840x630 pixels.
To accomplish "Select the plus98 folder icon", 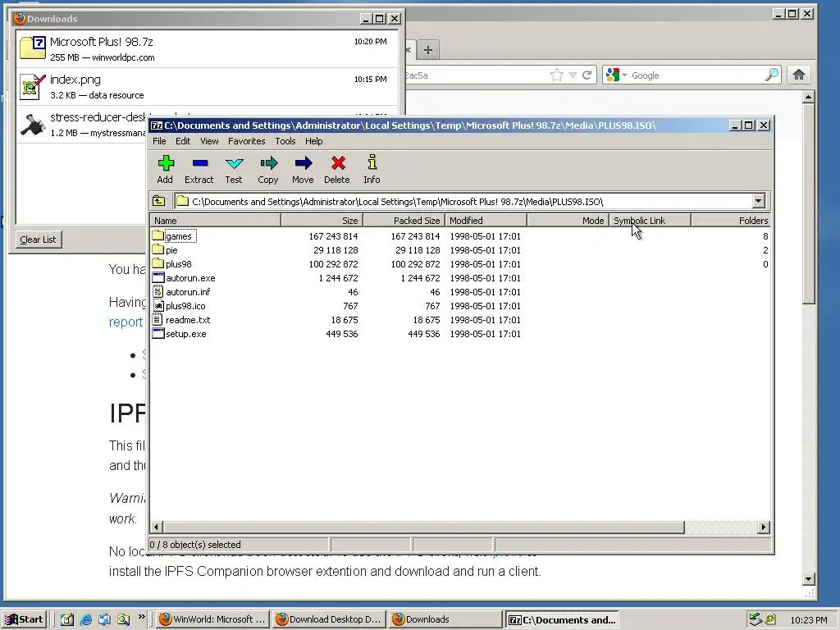I will point(157,263).
